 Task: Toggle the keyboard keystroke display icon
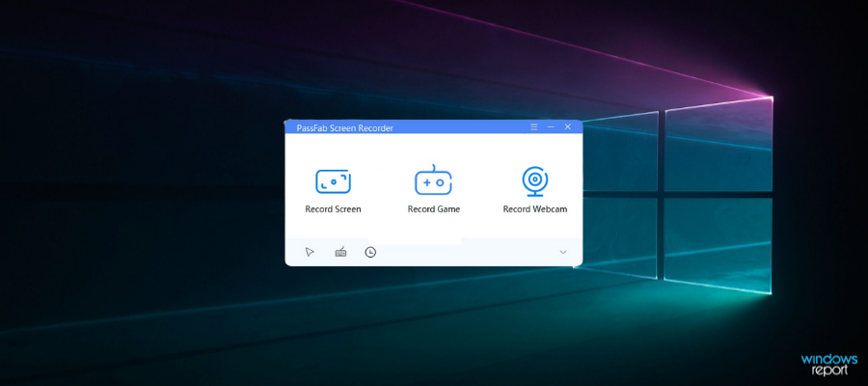pyautogui.click(x=340, y=252)
